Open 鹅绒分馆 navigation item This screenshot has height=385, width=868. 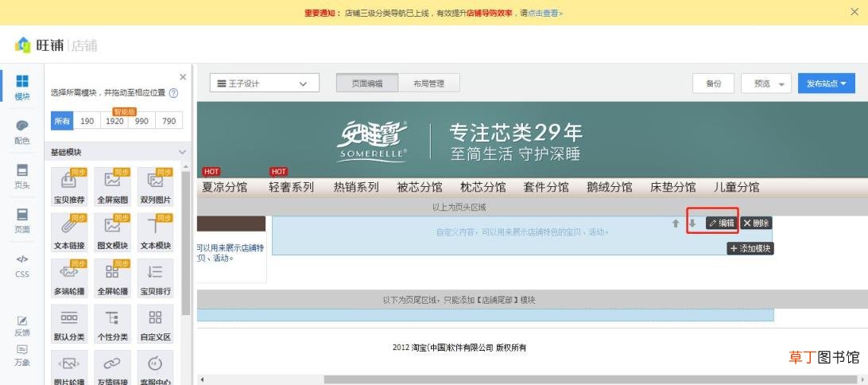[610, 187]
